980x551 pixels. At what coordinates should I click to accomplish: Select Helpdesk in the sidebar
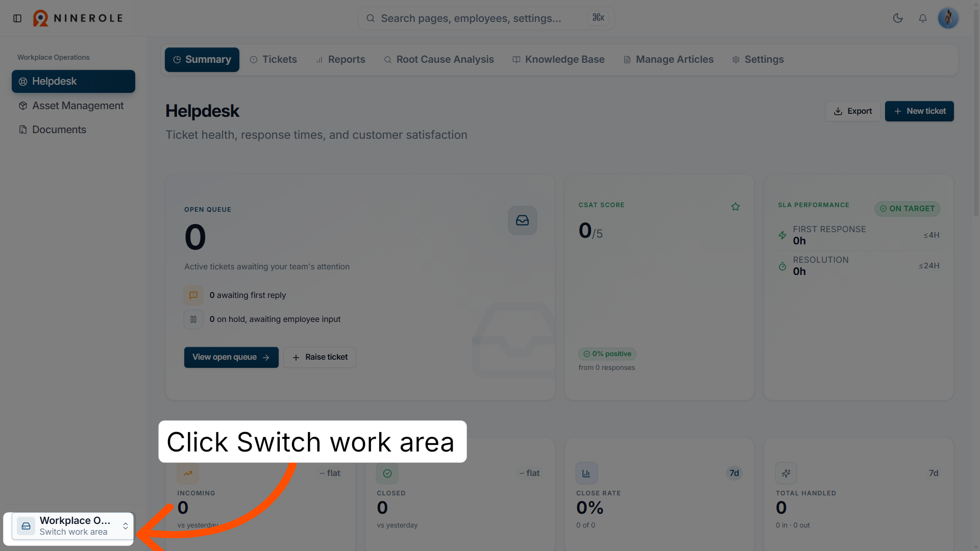73,82
